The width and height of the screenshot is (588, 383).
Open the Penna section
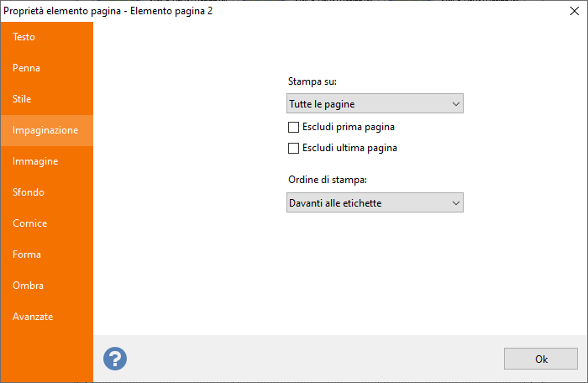(x=47, y=68)
